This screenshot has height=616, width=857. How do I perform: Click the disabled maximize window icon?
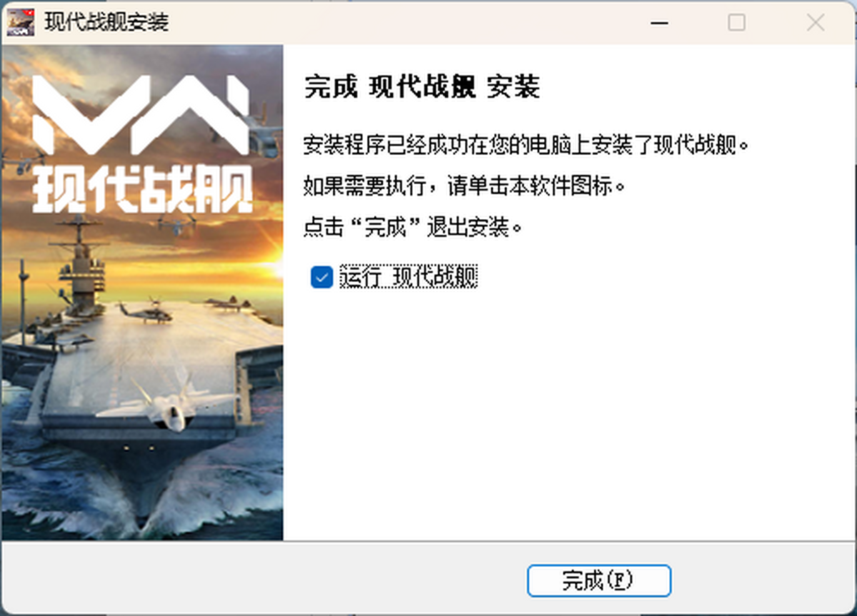tap(736, 23)
